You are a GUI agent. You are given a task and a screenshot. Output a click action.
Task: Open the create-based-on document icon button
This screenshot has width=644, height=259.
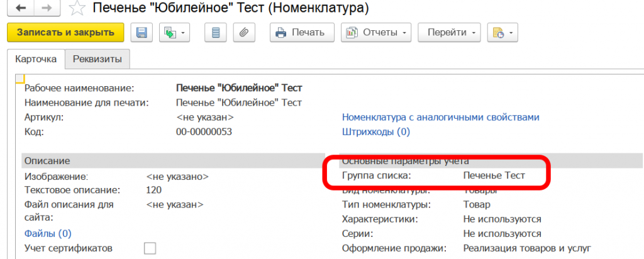tap(174, 32)
